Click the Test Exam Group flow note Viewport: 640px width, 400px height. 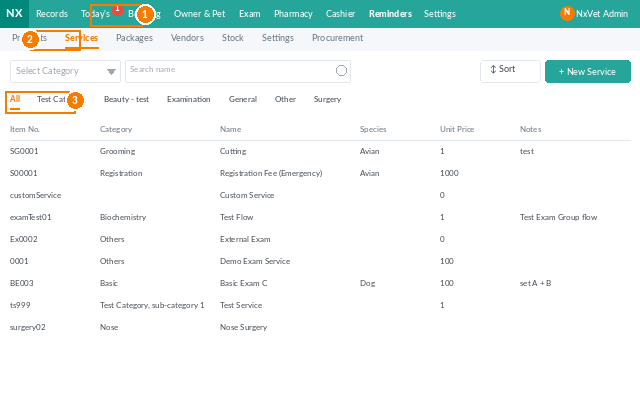[558, 218]
